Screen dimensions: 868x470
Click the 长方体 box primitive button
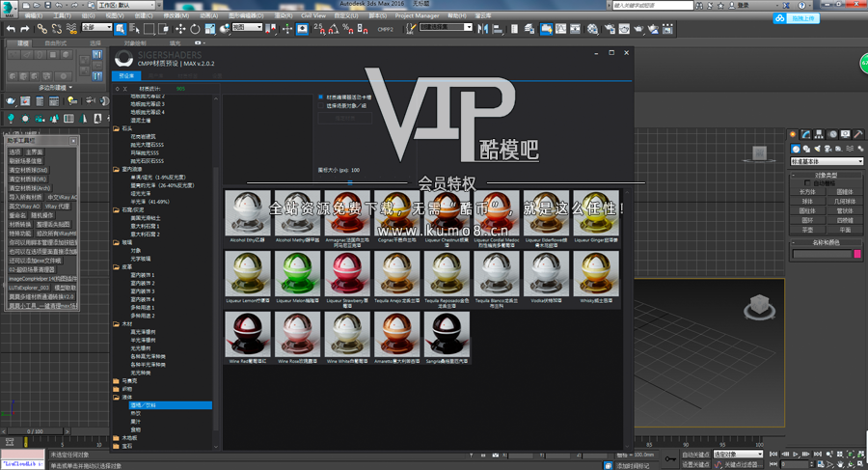(807, 192)
